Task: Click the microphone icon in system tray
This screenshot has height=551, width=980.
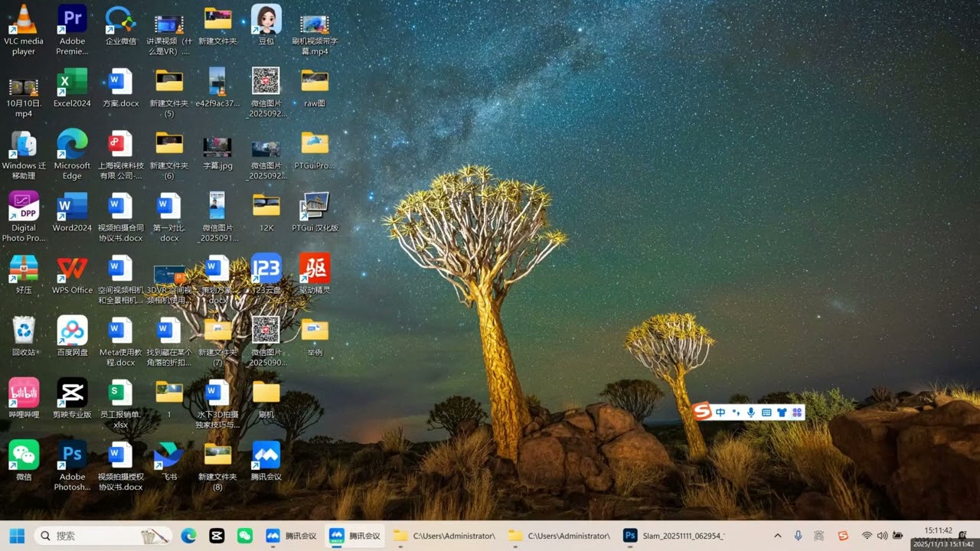Action: coord(799,536)
